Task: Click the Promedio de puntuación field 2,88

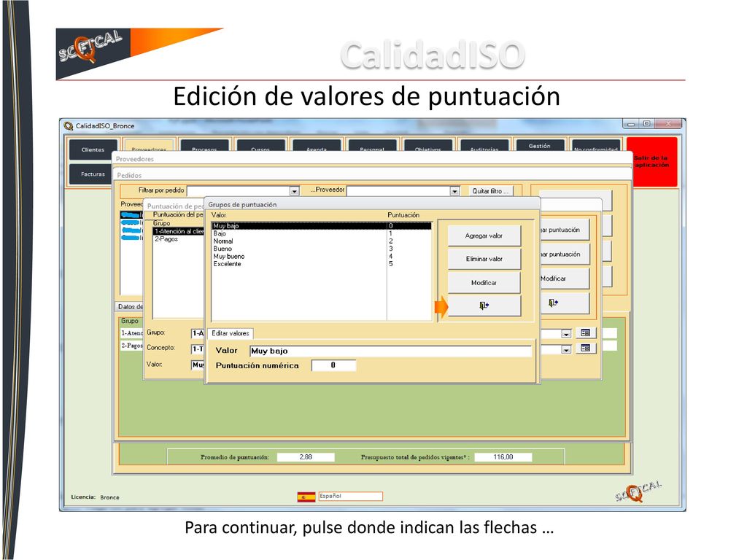Action: click(x=306, y=456)
